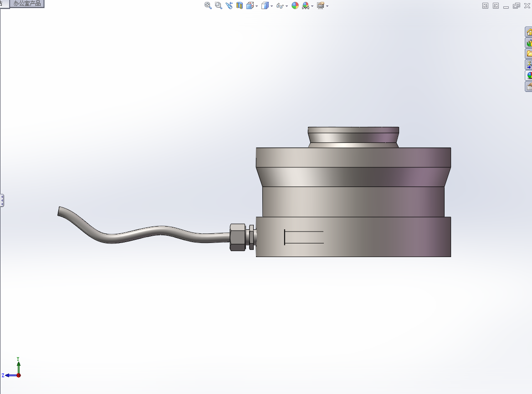The height and width of the screenshot is (394, 532).
Task: Click the Display Style cube icon
Action: [265, 5]
